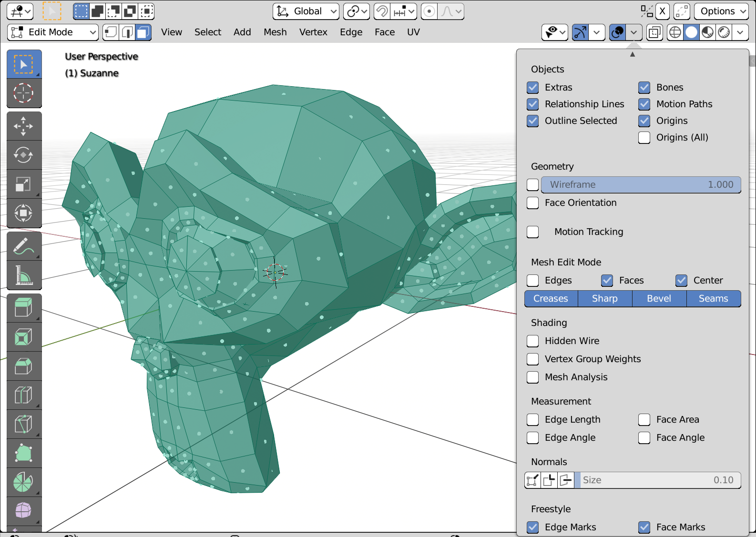Select the Inset Faces tool
Viewport: 756px width, 537px height.
pos(24,337)
